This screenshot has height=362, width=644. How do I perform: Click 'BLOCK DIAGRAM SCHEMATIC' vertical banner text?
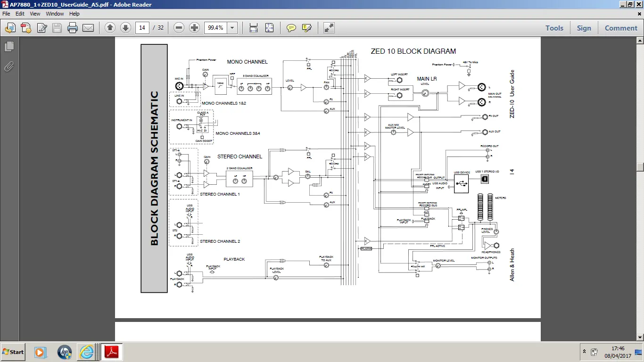click(154, 168)
